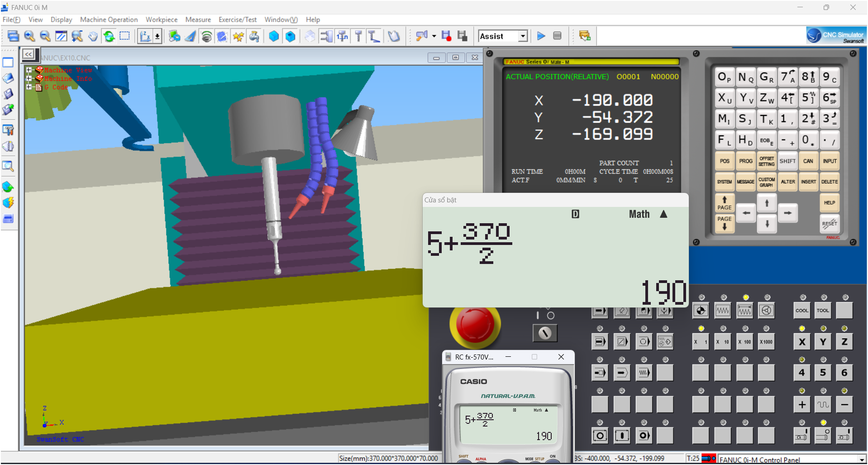Select the Y axis key
Viewport: 868px width, 465px height.
(x=823, y=342)
